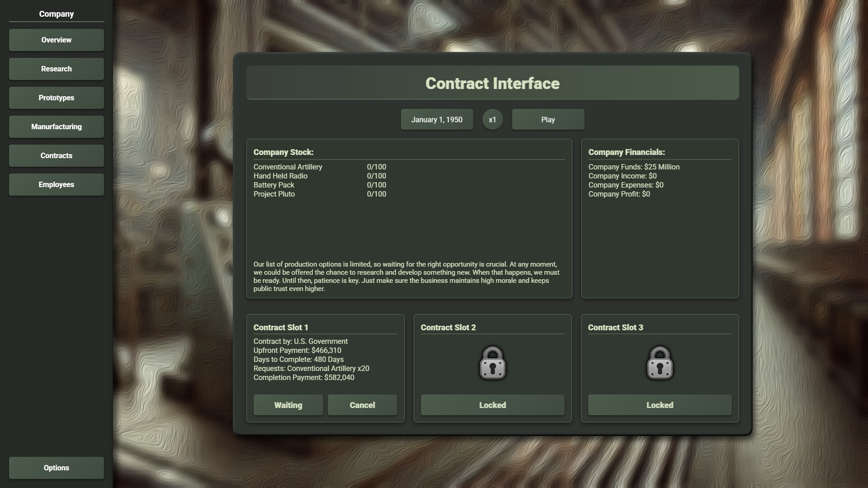Expand the Locked panel in Contract Slot 2
Screen dimensions: 868x488
(492, 405)
